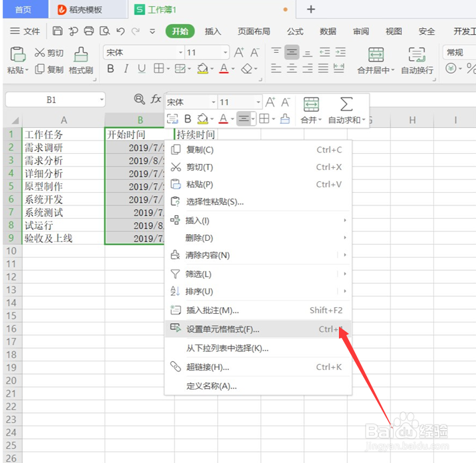476x463 pixels.
Task: Click the Paste (粘贴) icon in the ribbon
Action: coord(17,54)
